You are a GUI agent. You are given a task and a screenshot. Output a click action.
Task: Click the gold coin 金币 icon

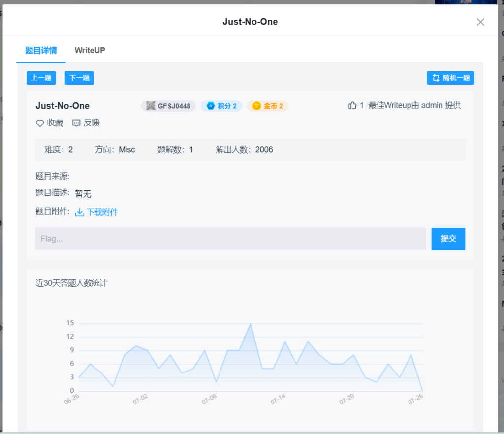256,106
